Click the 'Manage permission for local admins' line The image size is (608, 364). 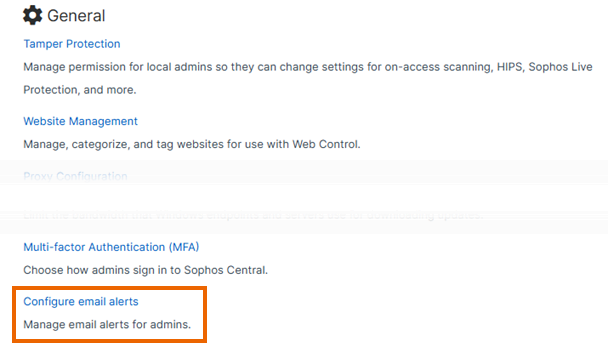(308, 67)
